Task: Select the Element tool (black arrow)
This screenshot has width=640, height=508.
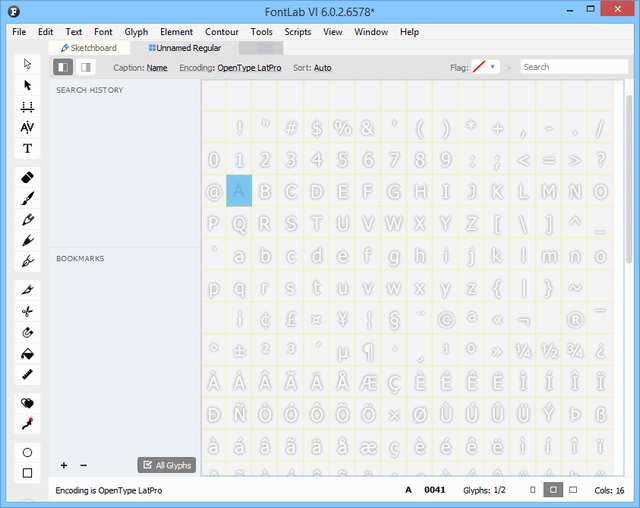Action: pos(27,85)
